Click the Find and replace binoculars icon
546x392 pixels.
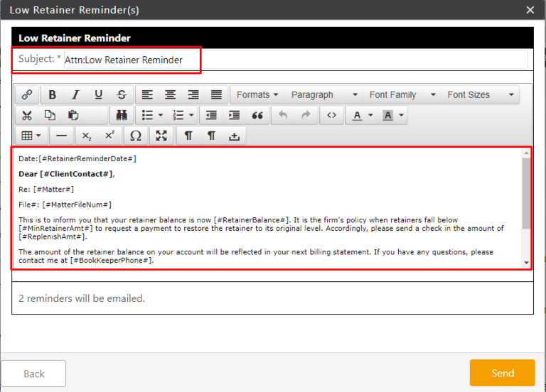pyautogui.click(x=122, y=115)
